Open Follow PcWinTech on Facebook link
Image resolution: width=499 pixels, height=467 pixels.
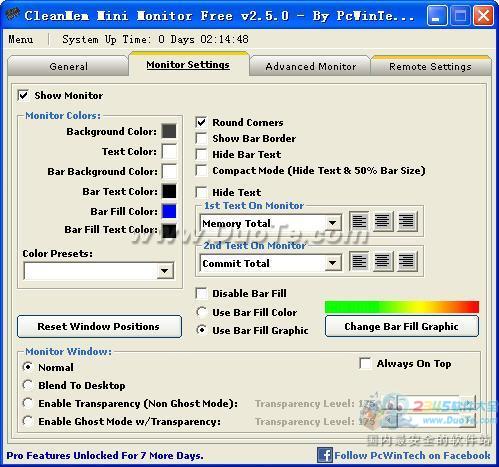[x=412, y=455]
